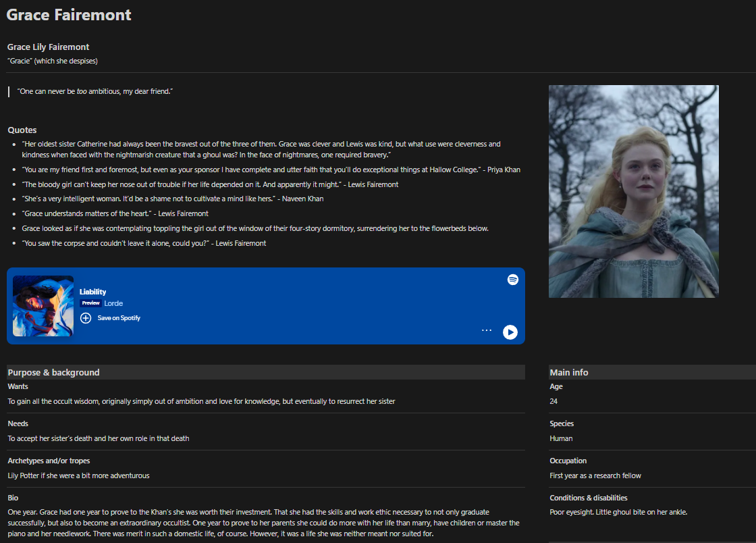The height and width of the screenshot is (543, 756).
Task: Click the quote attributed to Priya Khan
Action: pos(271,170)
